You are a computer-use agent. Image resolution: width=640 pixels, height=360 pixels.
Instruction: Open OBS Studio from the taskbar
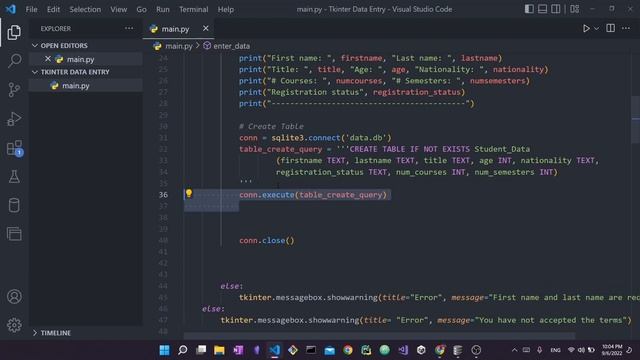pyautogui.click(x=476, y=350)
